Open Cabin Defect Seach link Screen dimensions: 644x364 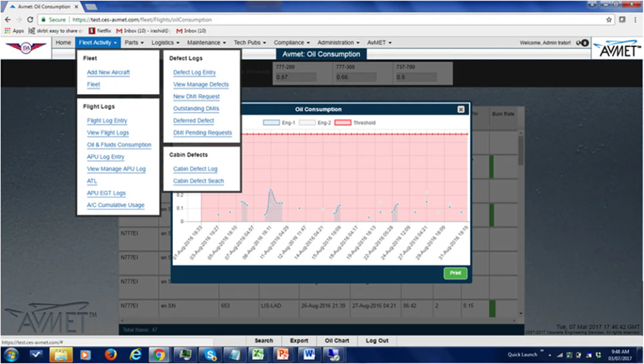tap(199, 181)
